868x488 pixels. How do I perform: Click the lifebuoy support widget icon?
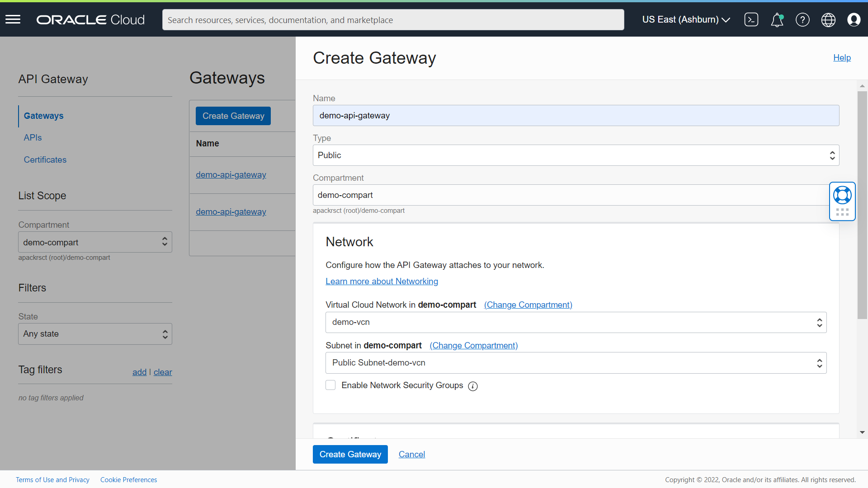[842, 195]
